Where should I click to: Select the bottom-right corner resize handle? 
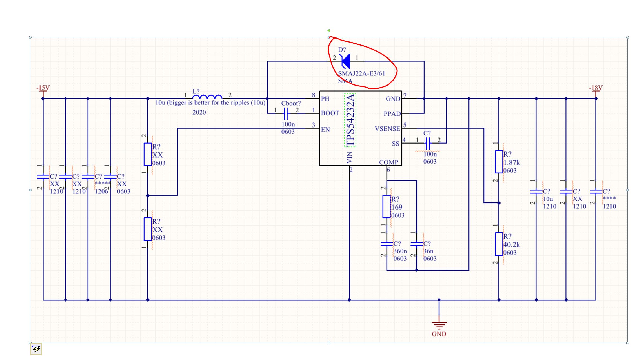(627, 343)
